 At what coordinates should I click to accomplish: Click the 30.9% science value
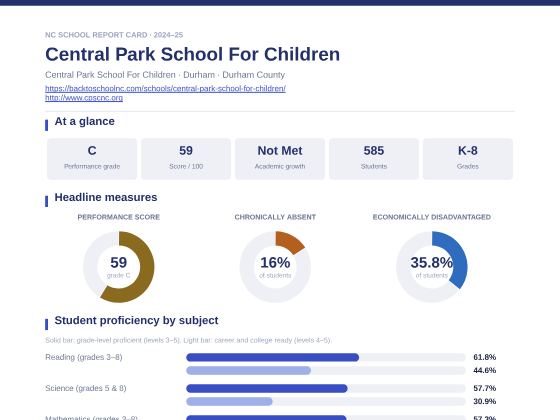485,401
